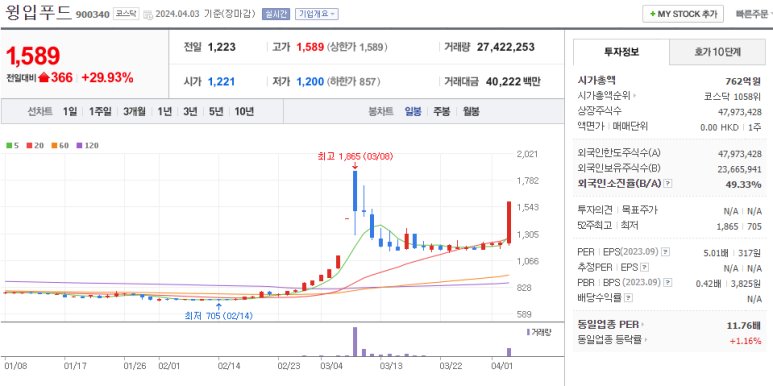This screenshot has height=386, width=773.
Task: Click the 거래량 volume legend marker
Action: click(x=539, y=332)
